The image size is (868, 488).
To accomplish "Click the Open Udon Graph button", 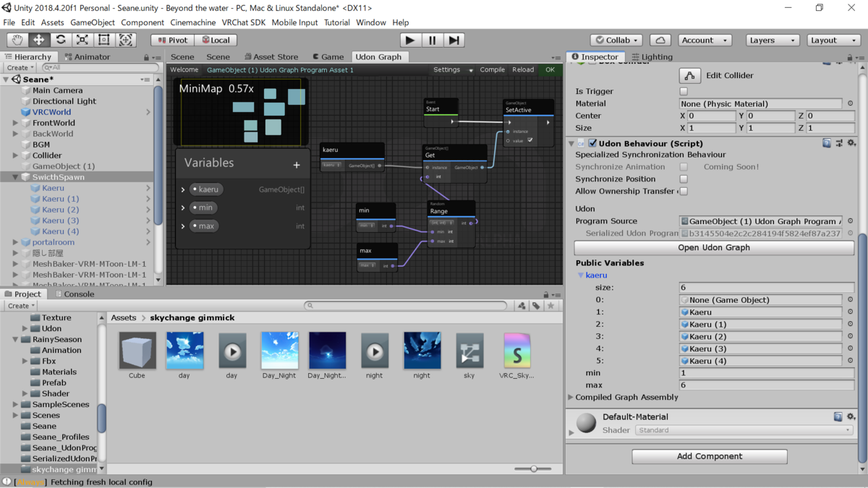I will 713,247.
